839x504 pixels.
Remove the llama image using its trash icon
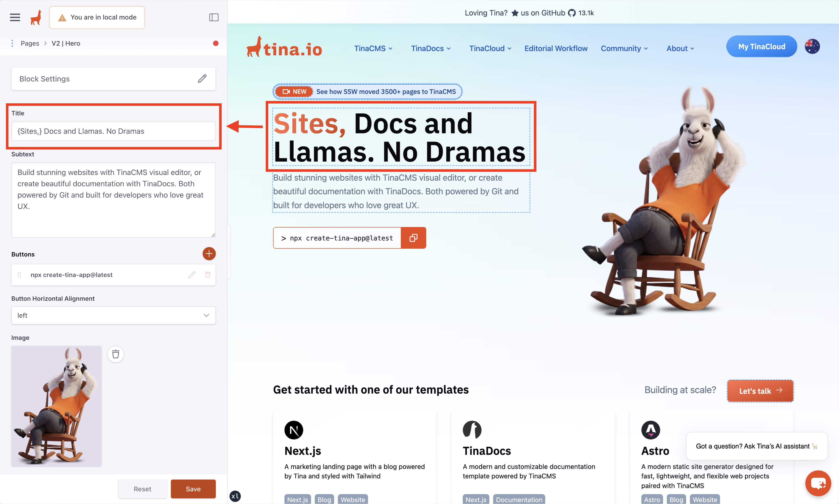pos(116,354)
